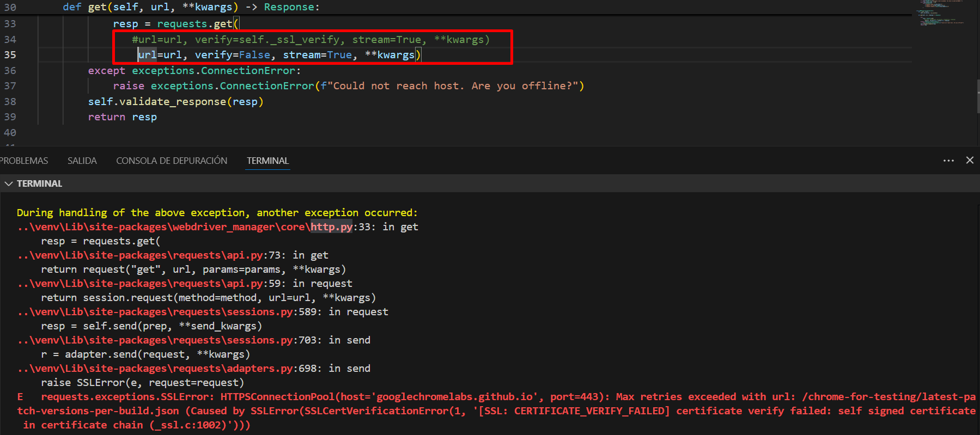Place cursor on verify=False in line 35
Viewport: 980px width, 435px height.
coord(232,55)
